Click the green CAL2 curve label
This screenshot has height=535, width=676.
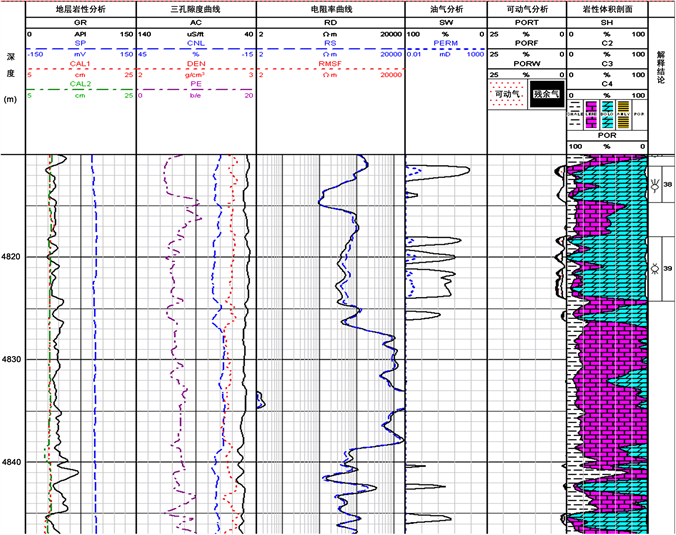80,84
